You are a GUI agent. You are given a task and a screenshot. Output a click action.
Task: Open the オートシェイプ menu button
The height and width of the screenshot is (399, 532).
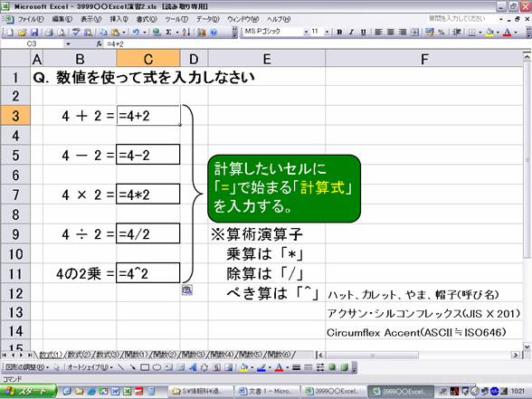90,367
